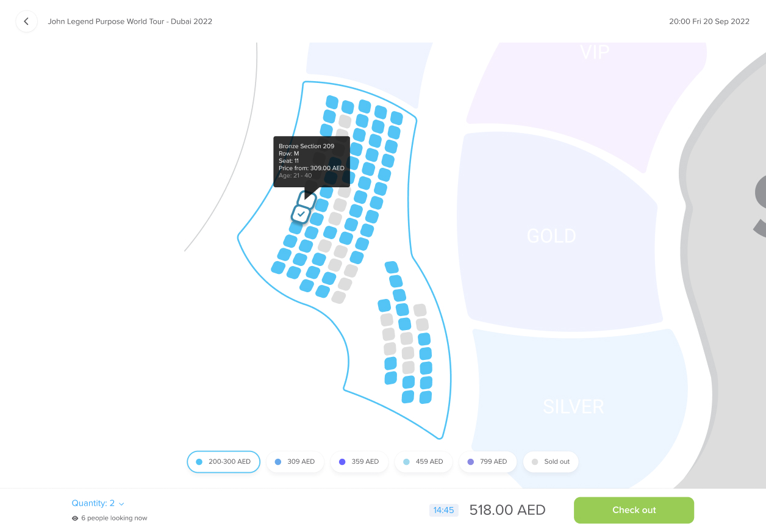766x532 pixels.
Task: Proceed with the Check out button
Action: pos(634,510)
